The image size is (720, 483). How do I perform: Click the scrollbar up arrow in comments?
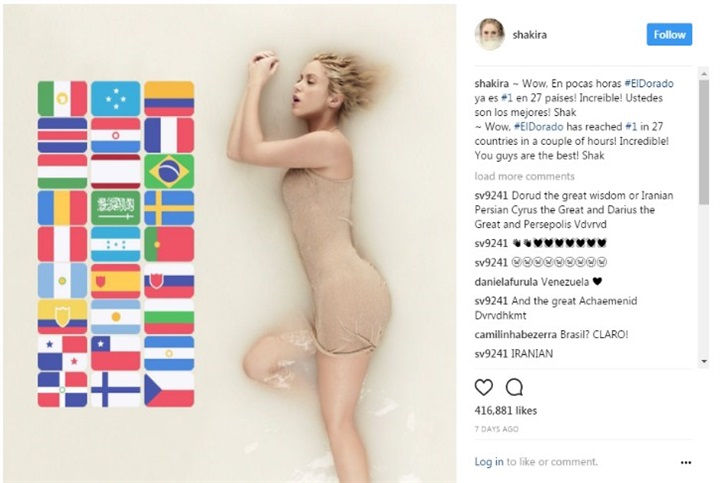point(704,73)
